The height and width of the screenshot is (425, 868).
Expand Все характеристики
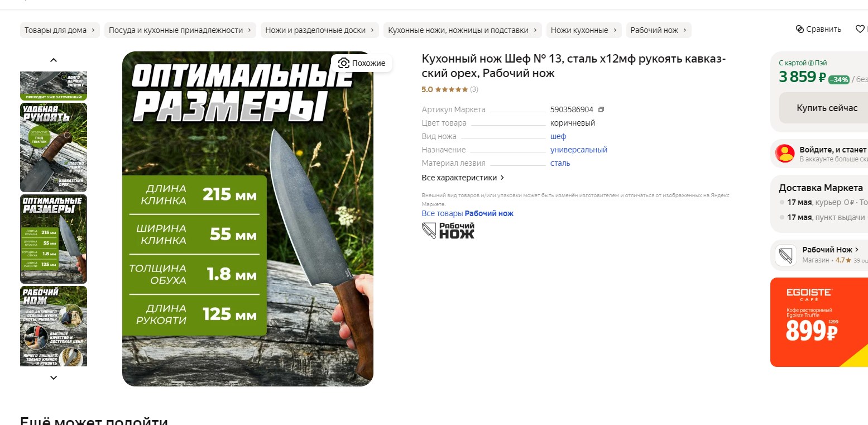463,178
